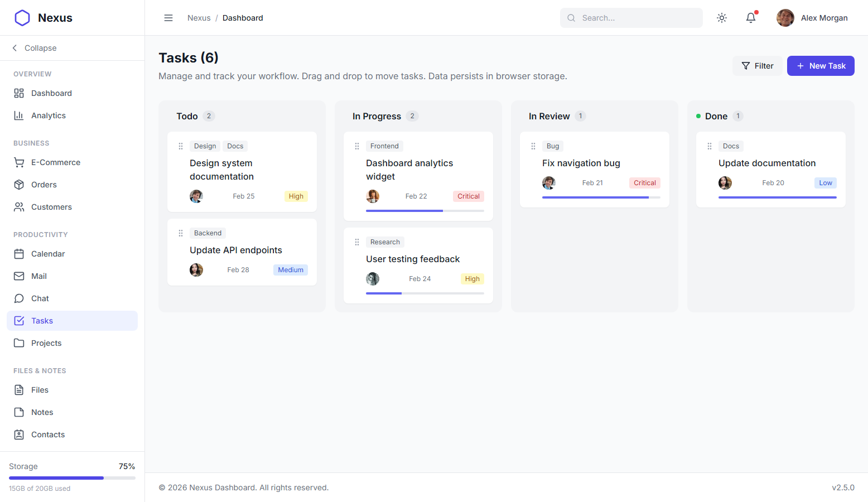Click the Chat bubble icon
The image size is (868, 502).
click(x=19, y=298)
